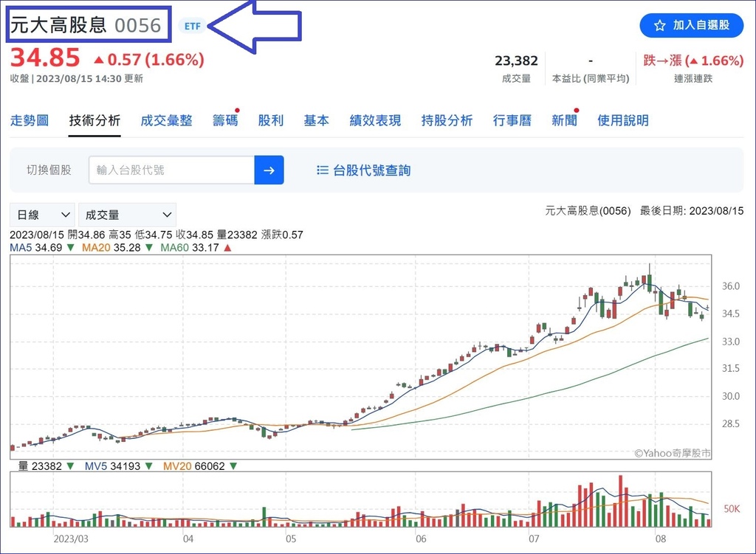This screenshot has height=554, width=756.
Task: Go to the 籌碼 tab
Action: 225,120
